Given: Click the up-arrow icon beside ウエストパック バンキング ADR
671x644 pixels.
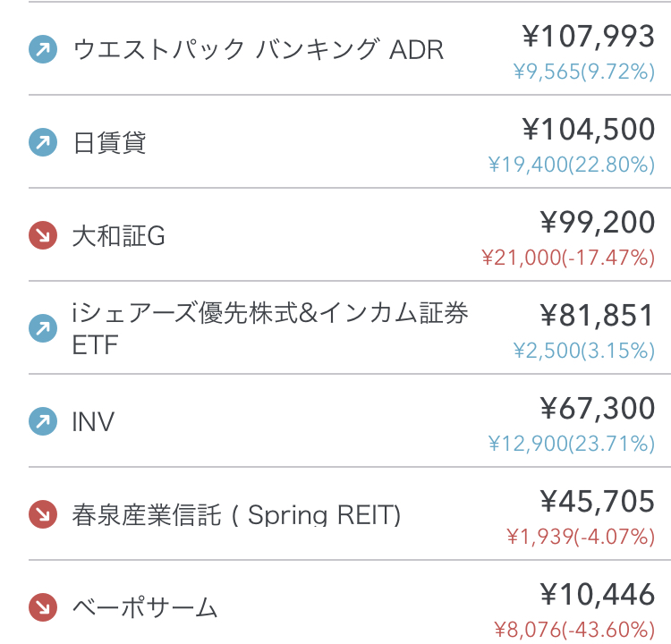Looking at the screenshot, I should (42, 49).
